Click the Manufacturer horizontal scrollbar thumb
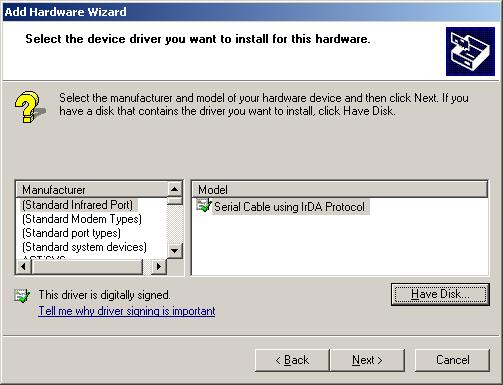Viewport: 503px width, 385px height. pos(87,267)
